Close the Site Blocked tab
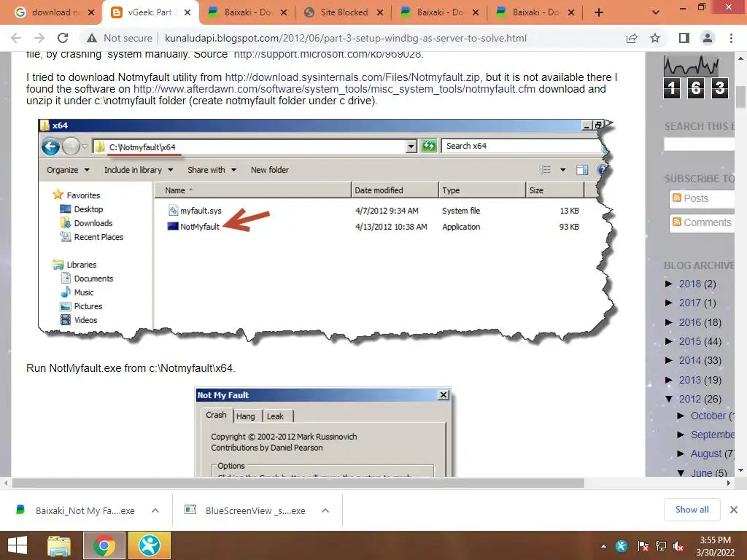This screenshot has width=747, height=560. pos(379,12)
